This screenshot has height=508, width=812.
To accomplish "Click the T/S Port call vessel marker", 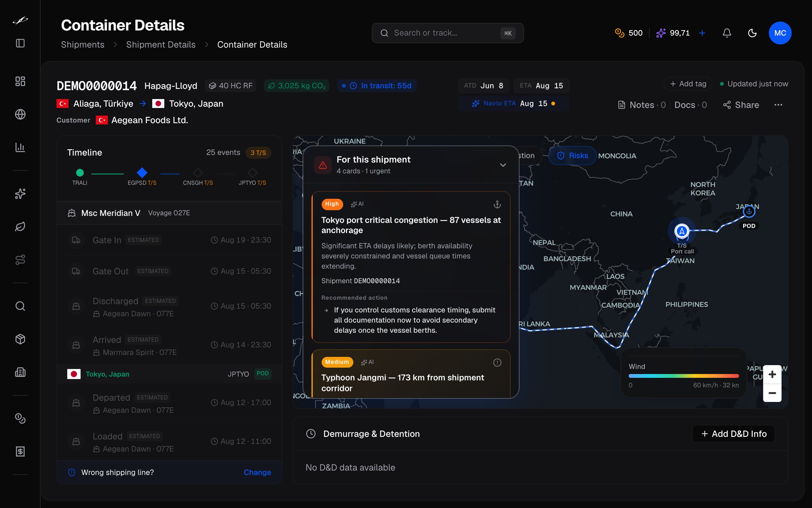I will 682,231.
